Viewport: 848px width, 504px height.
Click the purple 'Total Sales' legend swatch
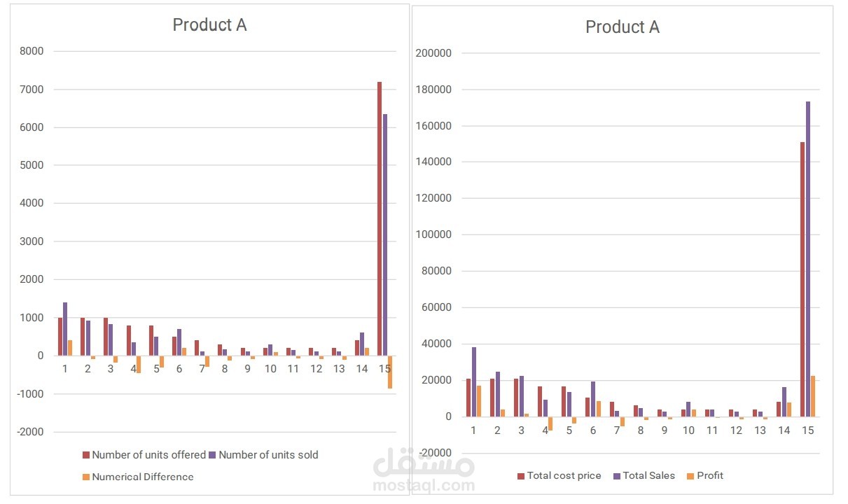617,476
